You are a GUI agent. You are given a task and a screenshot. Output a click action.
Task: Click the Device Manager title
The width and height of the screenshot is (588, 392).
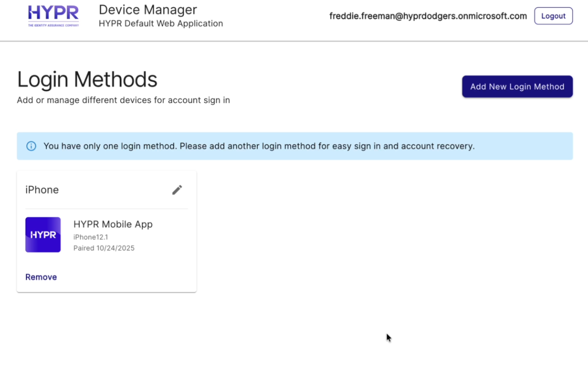148,10
